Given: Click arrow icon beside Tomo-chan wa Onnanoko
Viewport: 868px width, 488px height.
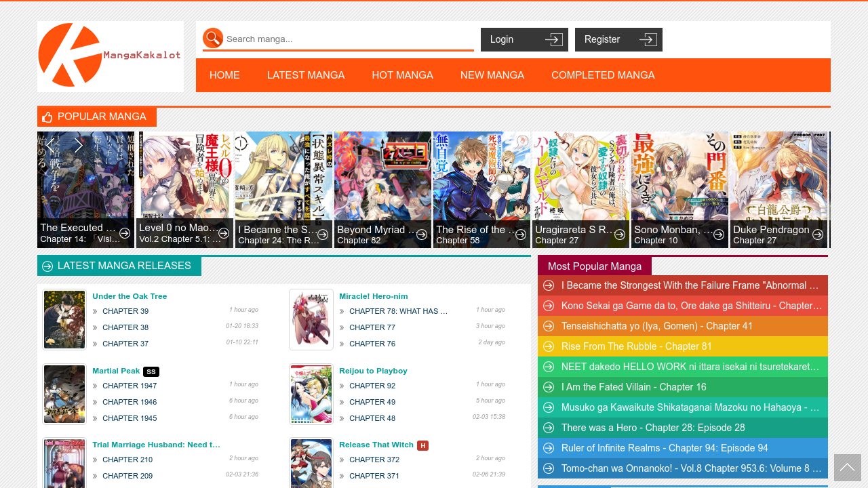Looking at the screenshot, I should pos(549,468).
